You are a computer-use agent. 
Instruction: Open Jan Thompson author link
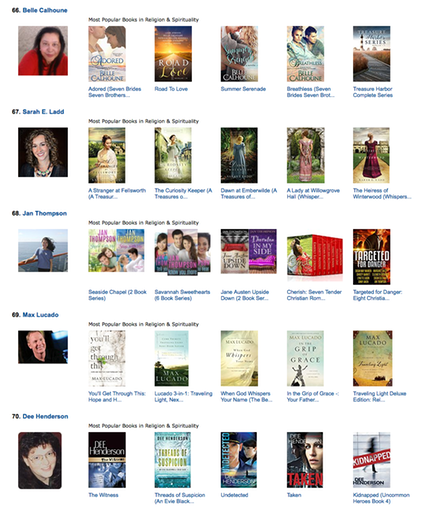click(x=44, y=213)
